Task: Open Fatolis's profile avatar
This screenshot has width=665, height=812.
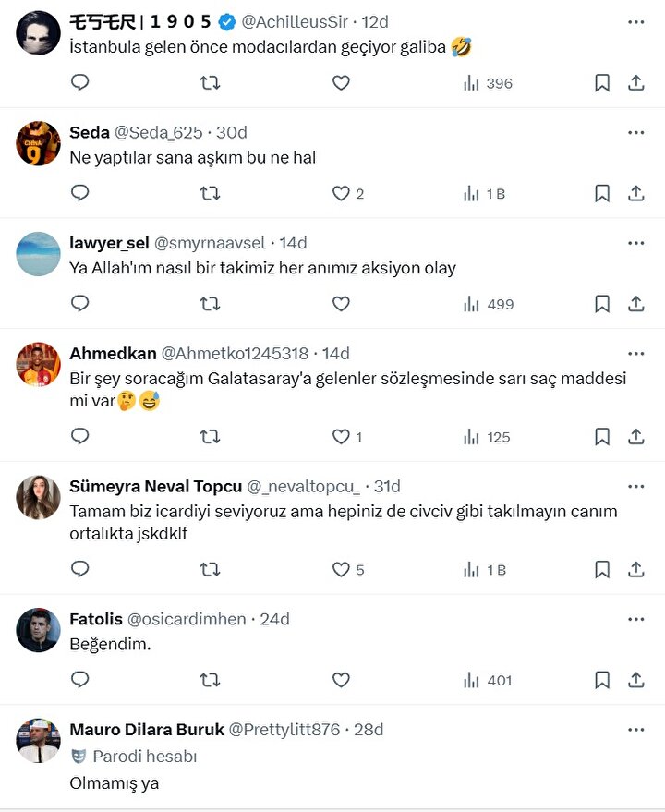Action: (39, 631)
